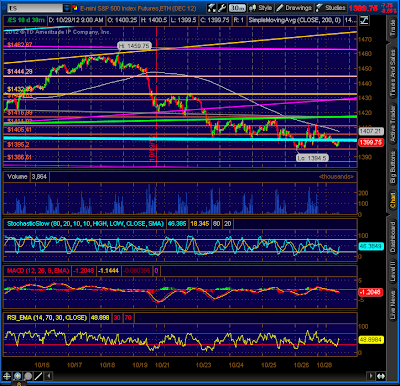This screenshot has height=386, width=400.
Task: Click the ES symbol input field
Action: coord(35,8)
